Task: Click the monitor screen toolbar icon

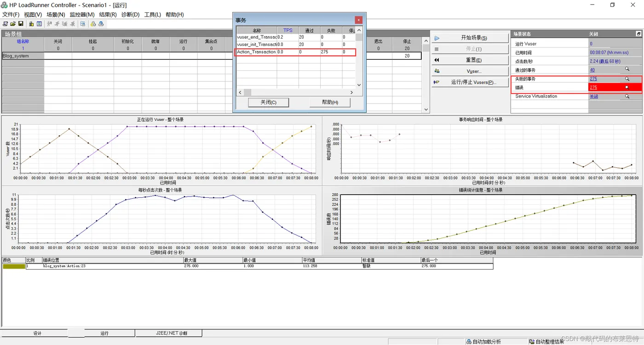Action: click(x=39, y=24)
